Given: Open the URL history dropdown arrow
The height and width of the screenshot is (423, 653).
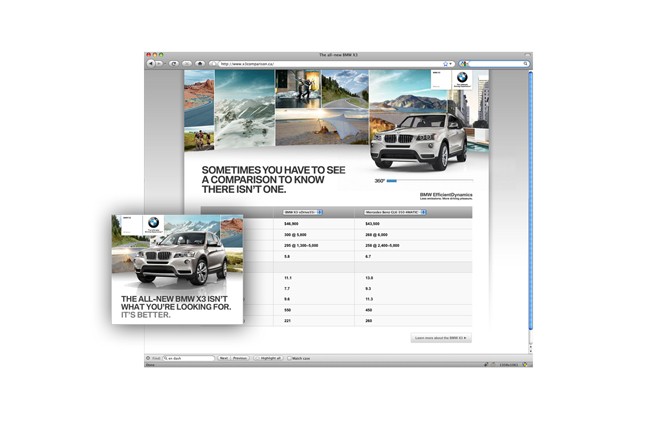Looking at the screenshot, I should coord(451,64).
